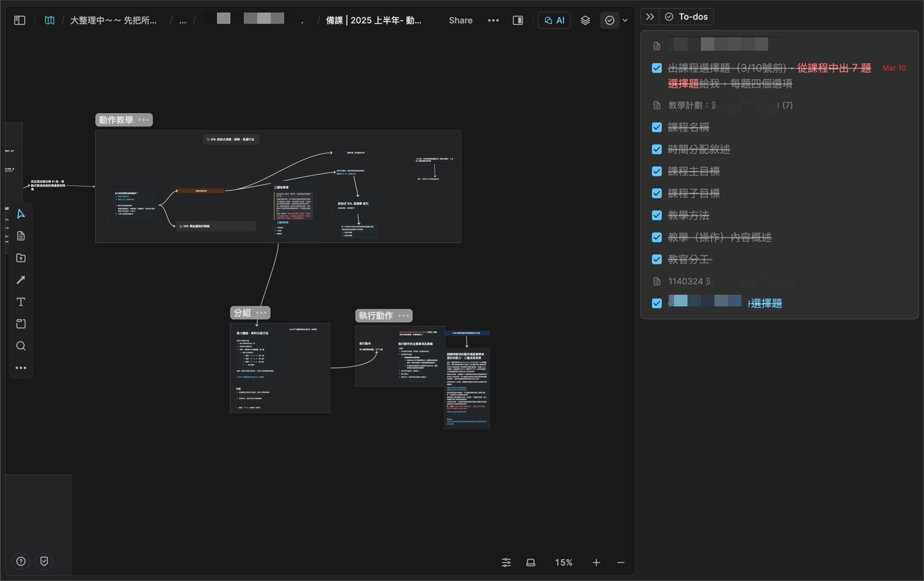Viewport: 924px width, 581px height.
Task: Select the pointer selection tool
Action: [x=20, y=214]
